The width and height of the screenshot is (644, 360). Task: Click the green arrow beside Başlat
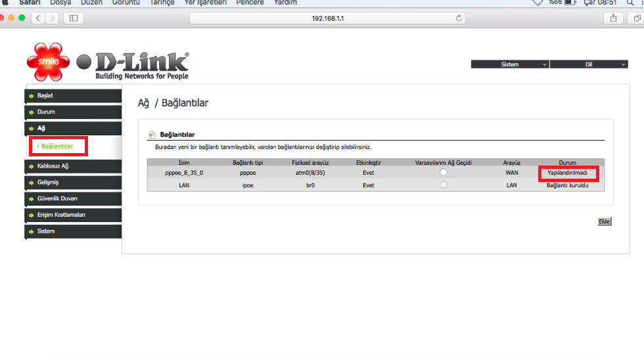(x=32, y=96)
